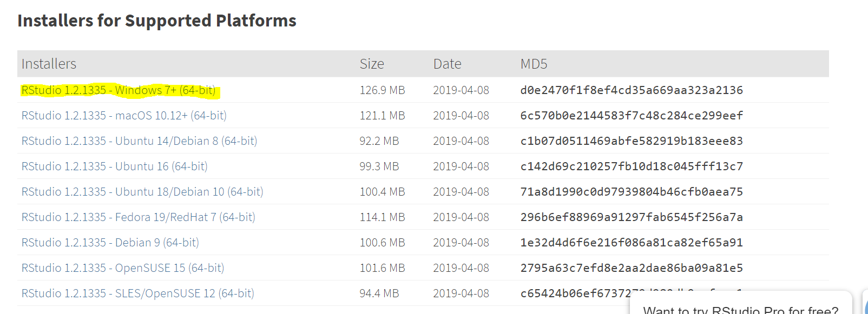
Task: Click the Size column header
Action: coord(372,64)
